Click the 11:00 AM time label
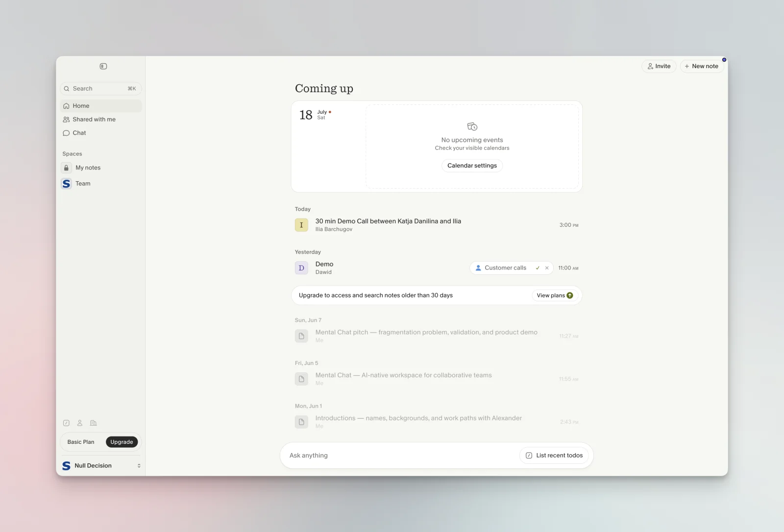 [x=568, y=268]
